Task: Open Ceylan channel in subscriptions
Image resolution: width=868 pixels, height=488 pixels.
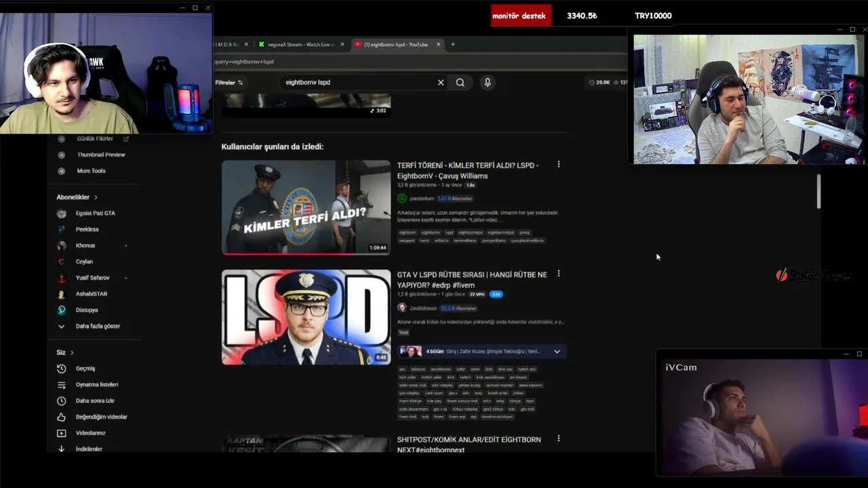Action: (x=84, y=262)
